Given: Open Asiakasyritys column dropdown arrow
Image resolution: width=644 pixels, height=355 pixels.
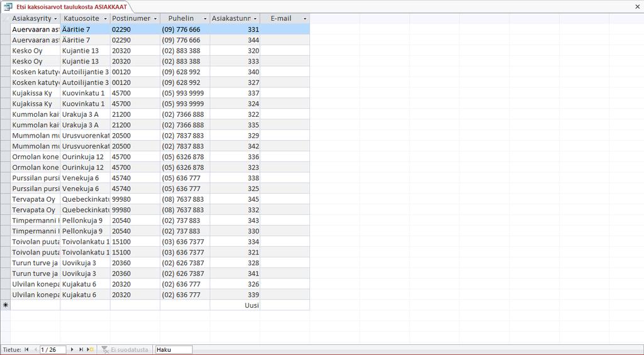Looking at the screenshot, I should (55, 19).
